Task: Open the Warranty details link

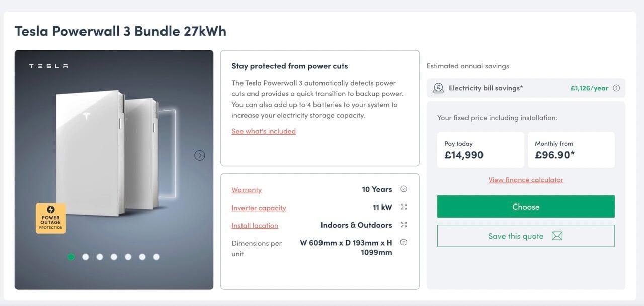Action: tap(247, 190)
